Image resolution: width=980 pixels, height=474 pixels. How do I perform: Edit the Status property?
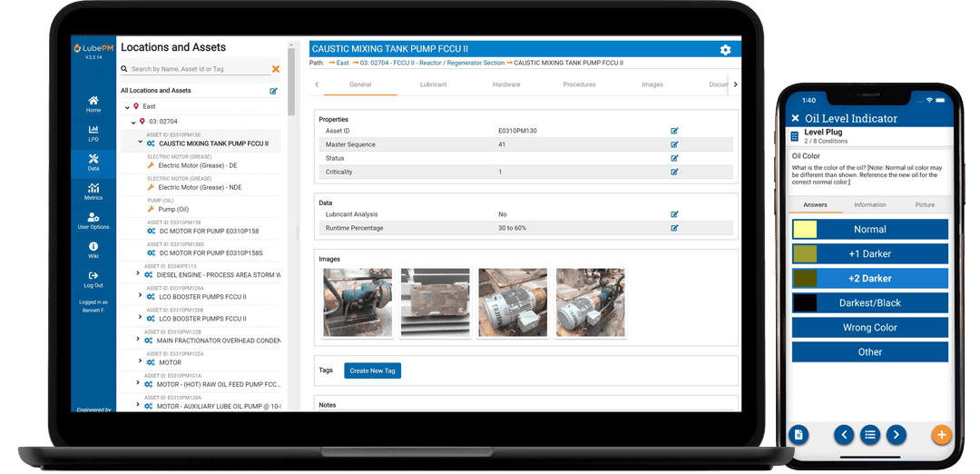click(674, 158)
